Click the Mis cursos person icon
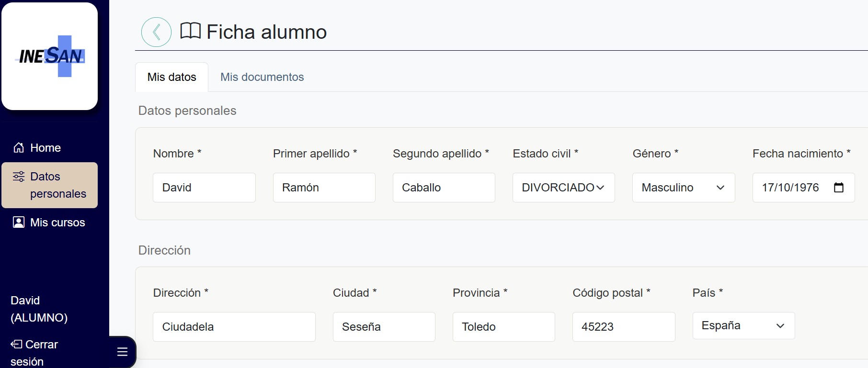 19,222
